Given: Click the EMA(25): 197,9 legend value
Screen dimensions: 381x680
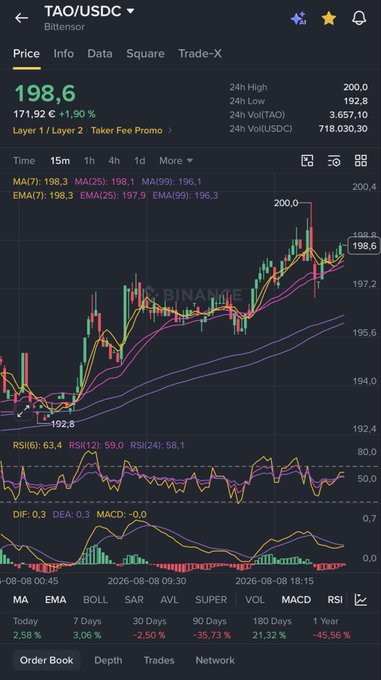Looking at the screenshot, I should [113, 196].
